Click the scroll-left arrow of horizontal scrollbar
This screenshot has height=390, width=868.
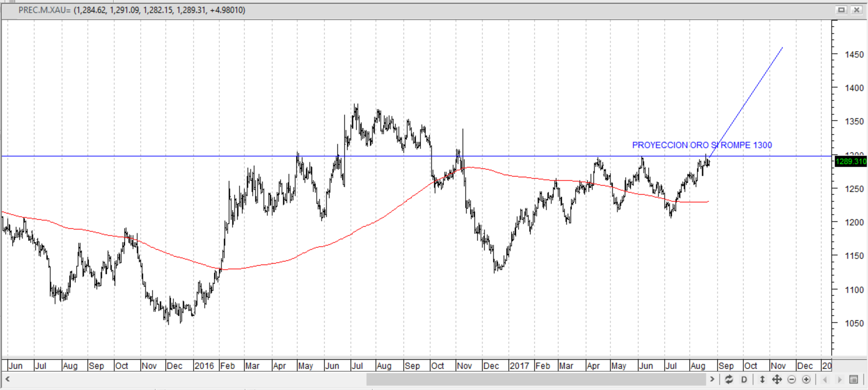[7, 379]
